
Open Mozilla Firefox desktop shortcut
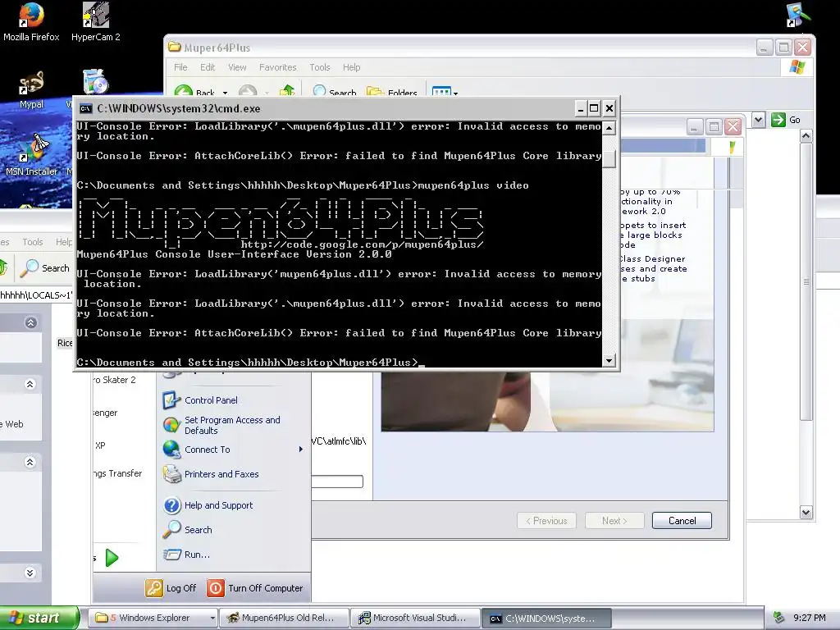(31, 22)
